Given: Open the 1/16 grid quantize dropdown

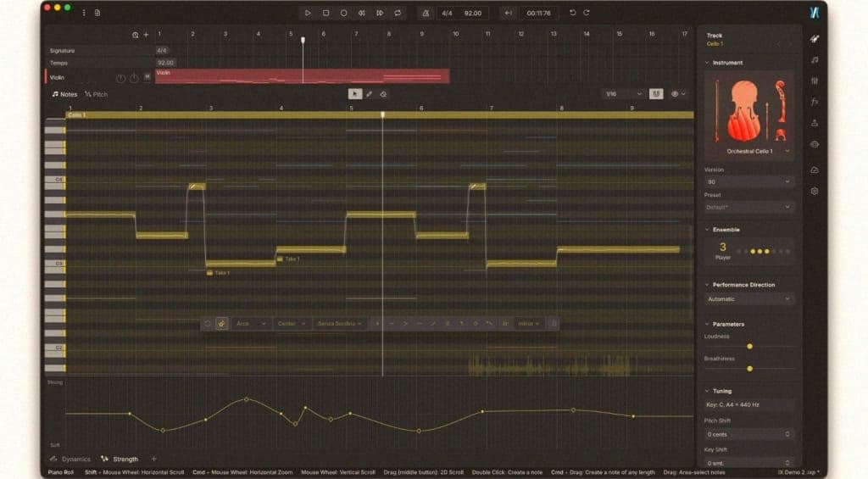Looking at the screenshot, I should (x=624, y=94).
